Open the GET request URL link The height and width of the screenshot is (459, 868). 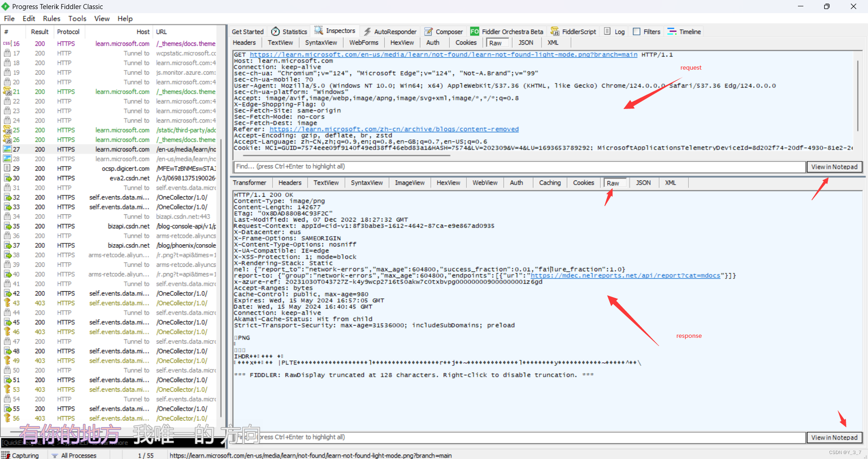(x=443, y=55)
